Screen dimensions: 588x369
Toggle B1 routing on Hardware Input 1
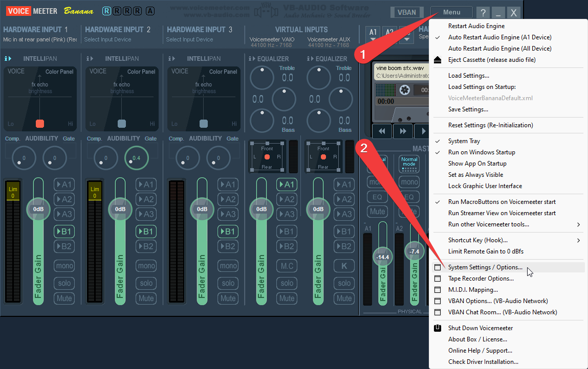64,232
